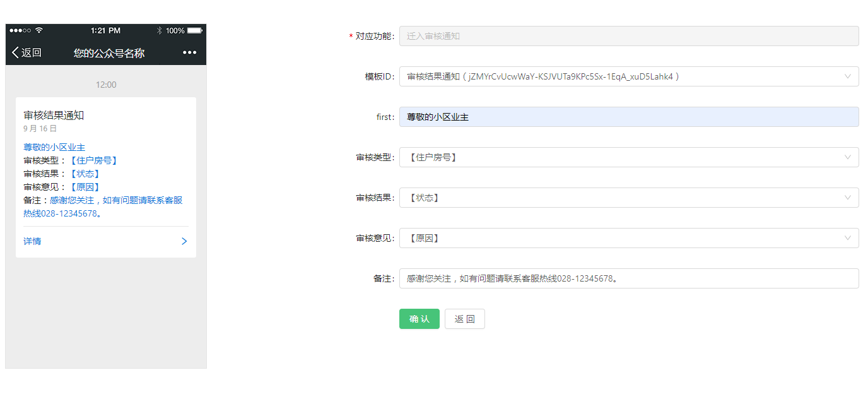Click the 【住户房号】 text in preview
Image resolution: width=868 pixels, height=399 pixels.
(93, 160)
